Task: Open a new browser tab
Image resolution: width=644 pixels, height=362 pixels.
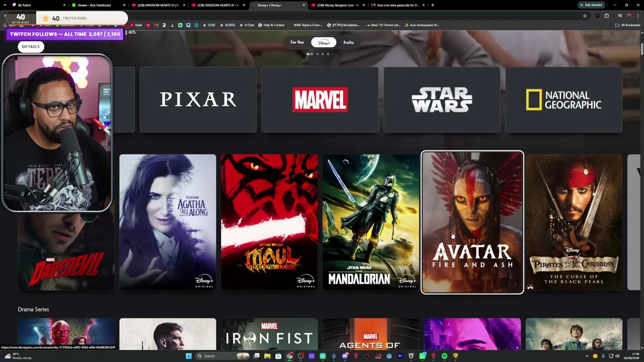Action: pos(433,5)
